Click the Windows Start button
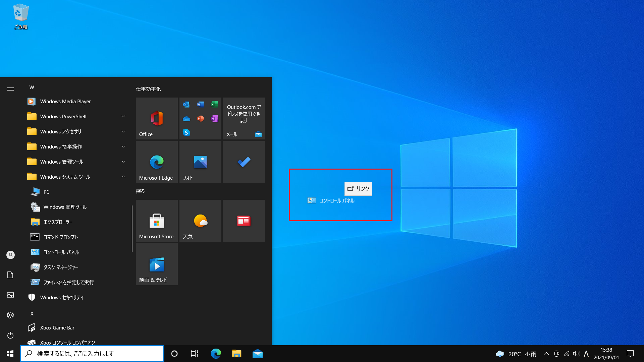The height and width of the screenshot is (362, 644). (x=10, y=354)
